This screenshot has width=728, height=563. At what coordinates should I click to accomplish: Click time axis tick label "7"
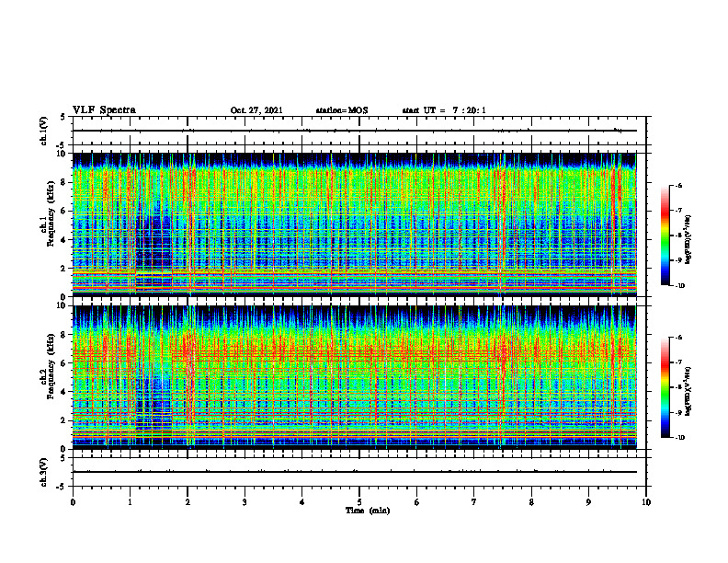tap(474, 502)
